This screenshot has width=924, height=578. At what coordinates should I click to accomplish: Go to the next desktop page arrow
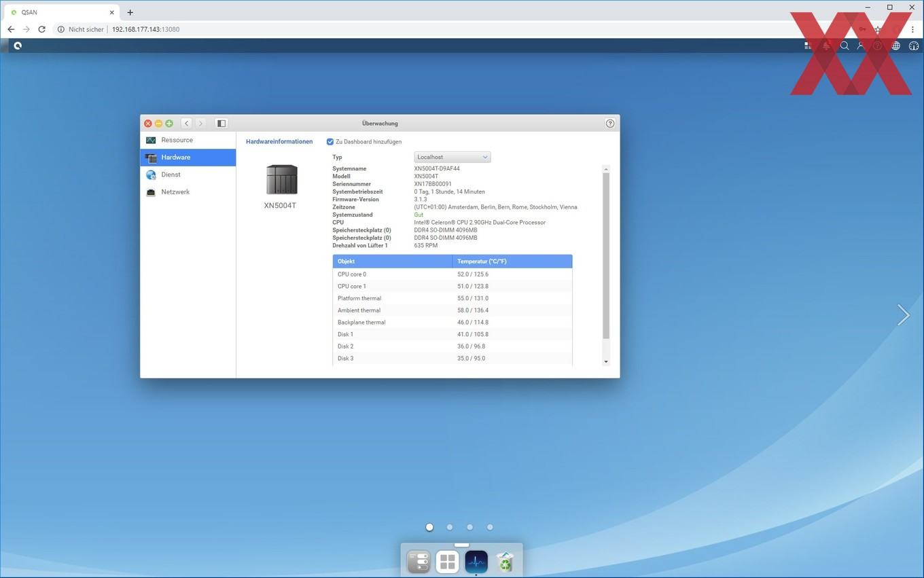click(903, 314)
